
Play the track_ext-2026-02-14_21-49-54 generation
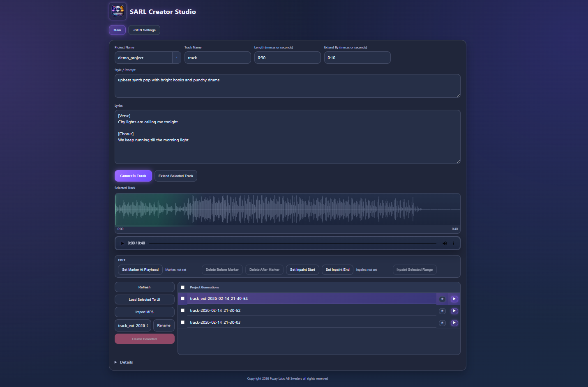[x=454, y=299]
